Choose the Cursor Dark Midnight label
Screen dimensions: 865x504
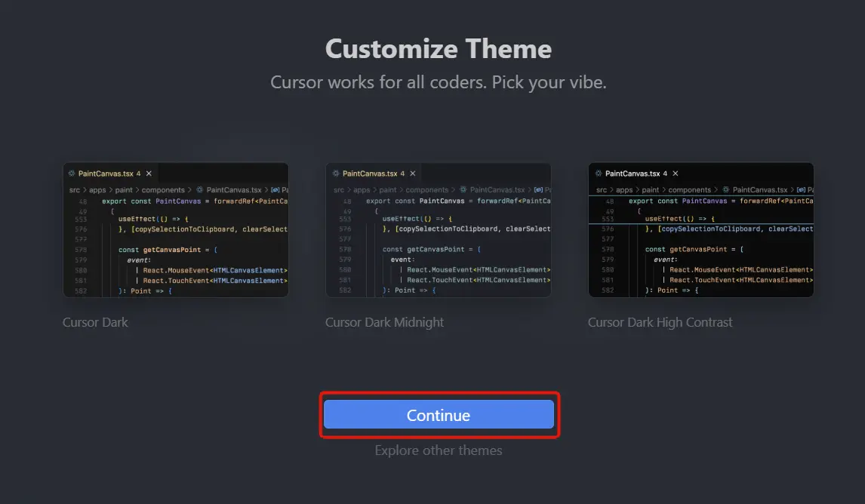(384, 322)
